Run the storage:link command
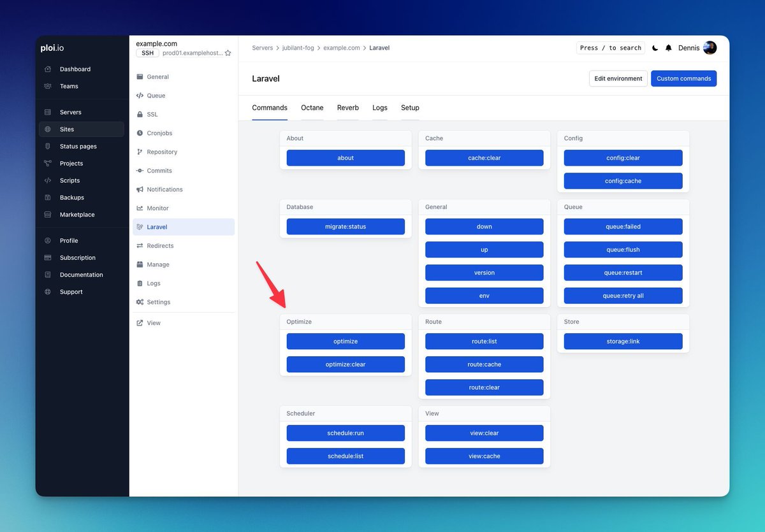This screenshot has height=532, width=765. 623,341
